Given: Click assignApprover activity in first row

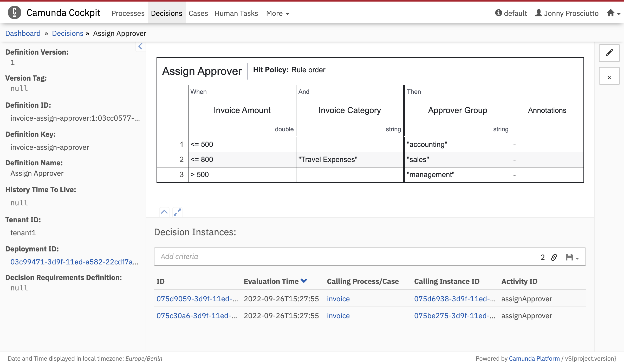Looking at the screenshot, I should [526, 299].
